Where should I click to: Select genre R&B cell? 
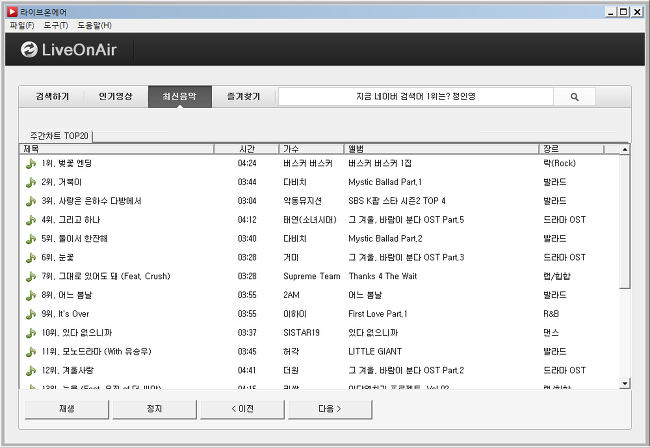pyautogui.click(x=551, y=314)
